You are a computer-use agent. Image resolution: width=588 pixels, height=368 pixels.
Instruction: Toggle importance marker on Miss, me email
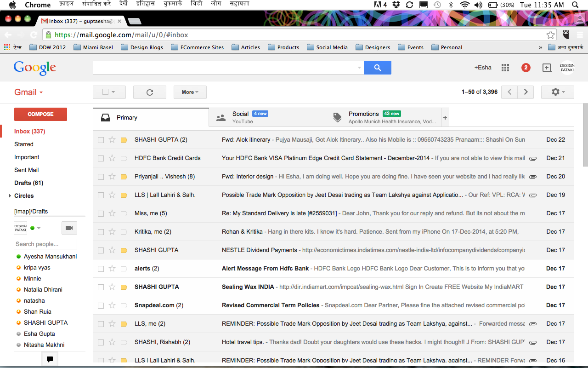pos(124,213)
